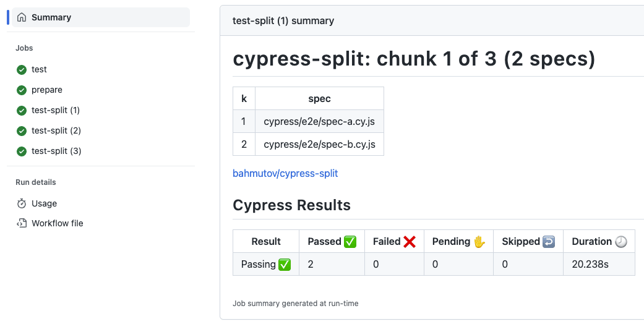Click success icon for test-split (2)
644x324 pixels.
click(22, 131)
